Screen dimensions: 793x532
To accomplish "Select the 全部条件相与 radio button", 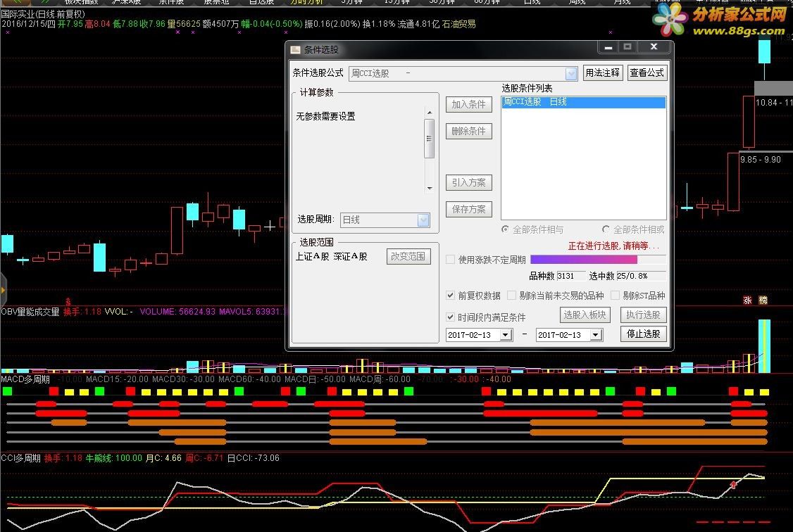I will coord(505,229).
